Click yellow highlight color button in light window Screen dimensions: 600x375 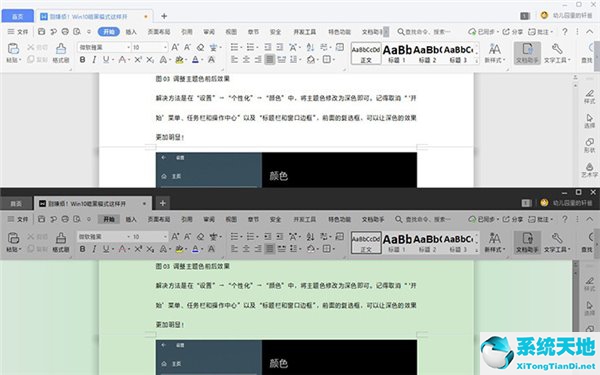179,60
